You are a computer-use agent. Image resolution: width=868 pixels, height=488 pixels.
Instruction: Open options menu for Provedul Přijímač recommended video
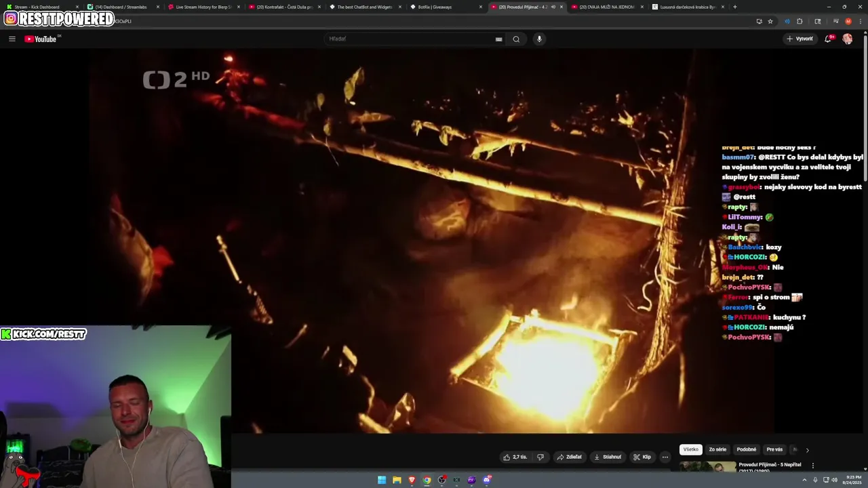(812, 466)
